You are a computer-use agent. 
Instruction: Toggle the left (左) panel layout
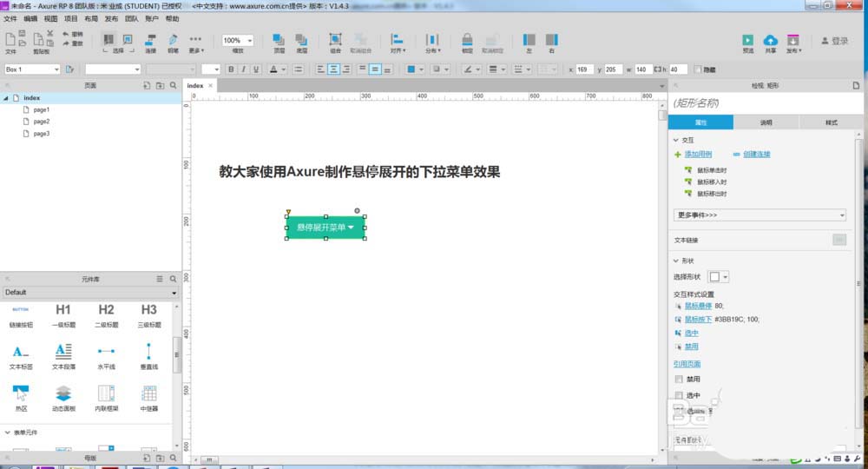(529, 43)
